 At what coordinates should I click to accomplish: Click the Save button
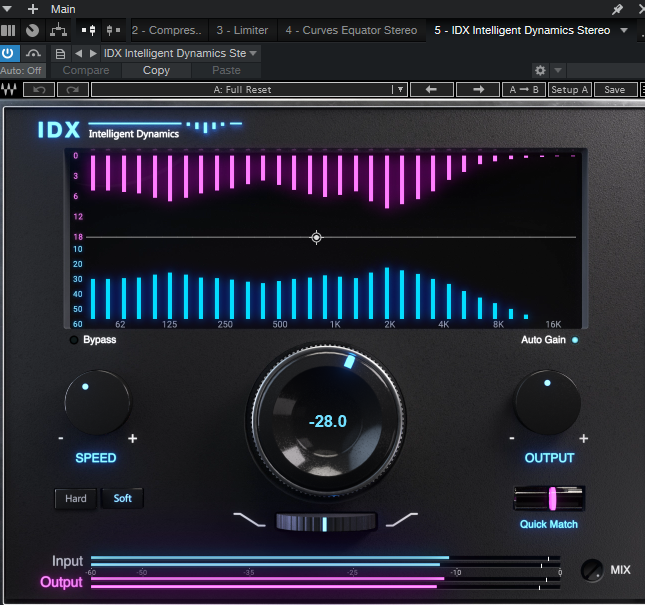click(x=615, y=90)
